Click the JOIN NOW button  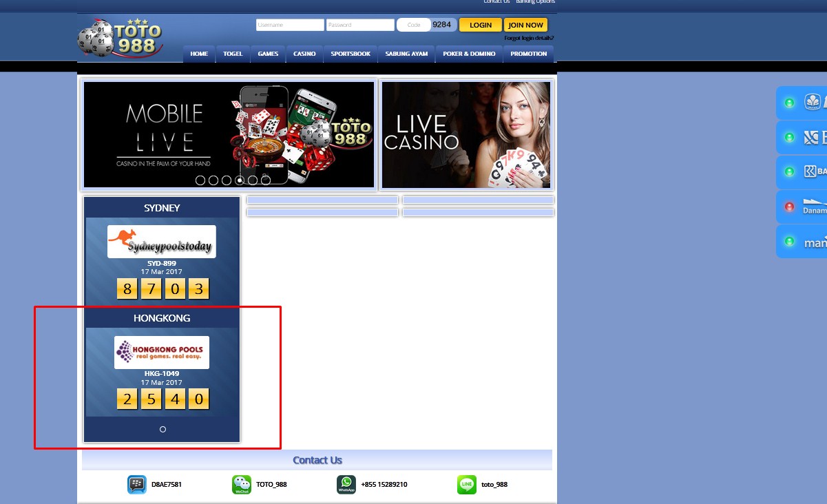[x=525, y=25]
